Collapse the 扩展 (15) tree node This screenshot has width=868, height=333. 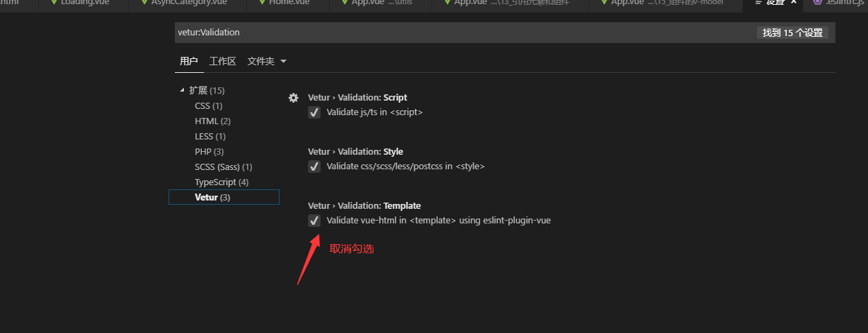point(182,90)
